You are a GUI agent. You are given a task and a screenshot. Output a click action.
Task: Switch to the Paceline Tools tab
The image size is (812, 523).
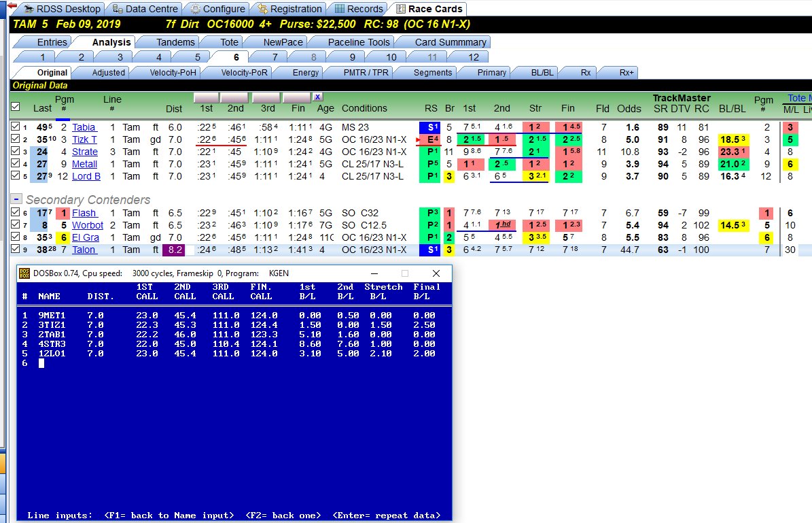(358, 42)
